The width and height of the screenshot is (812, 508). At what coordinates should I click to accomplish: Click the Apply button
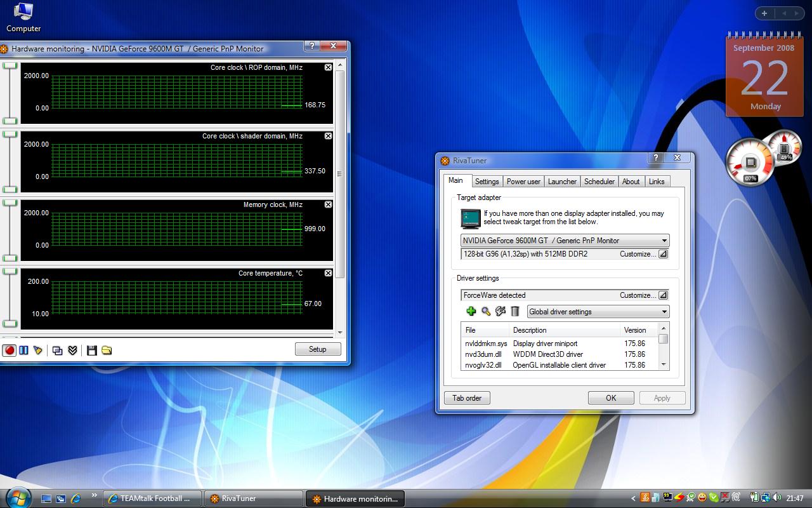[662, 398]
